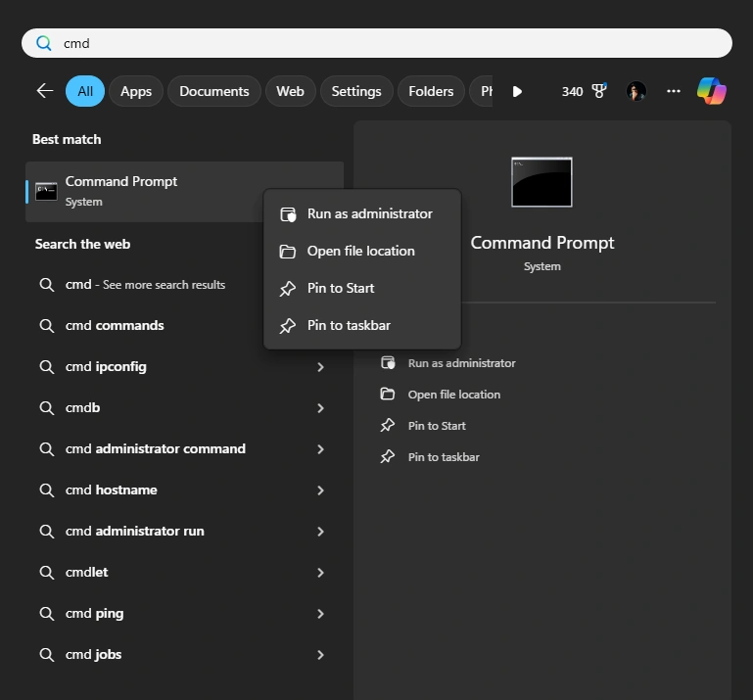This screenshot has height=700, width=753.
Task: Expand the cmd ipconfig suggestion chevron
Action: [320, 367]
